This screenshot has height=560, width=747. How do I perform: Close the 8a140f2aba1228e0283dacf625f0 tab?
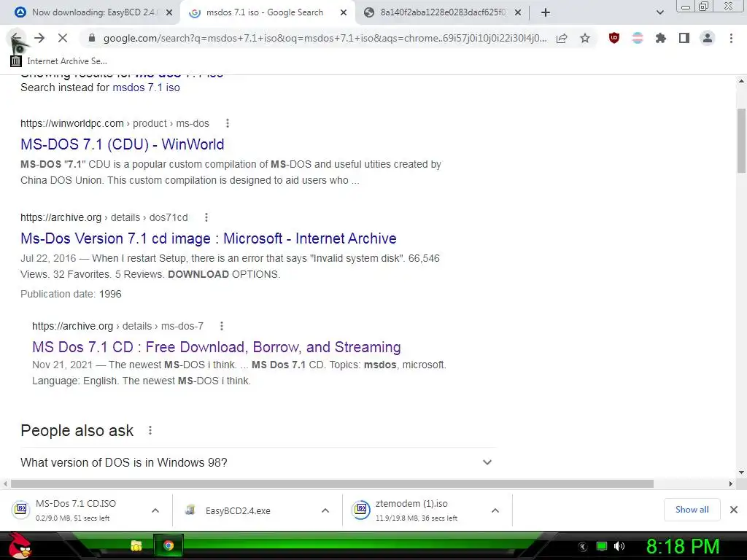click(518, 13)
